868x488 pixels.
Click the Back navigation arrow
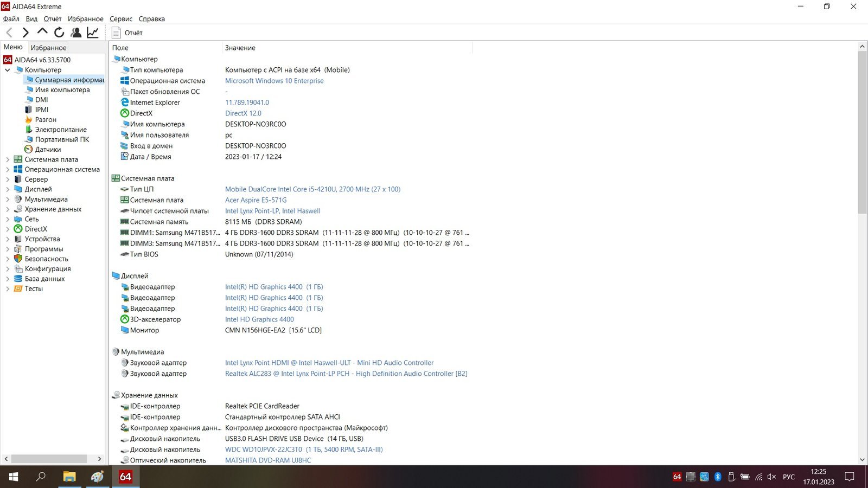click(9, 33)
